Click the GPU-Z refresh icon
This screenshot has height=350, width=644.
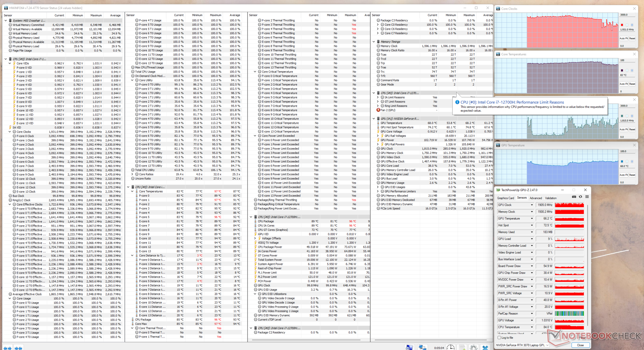[x=580, y=197]
